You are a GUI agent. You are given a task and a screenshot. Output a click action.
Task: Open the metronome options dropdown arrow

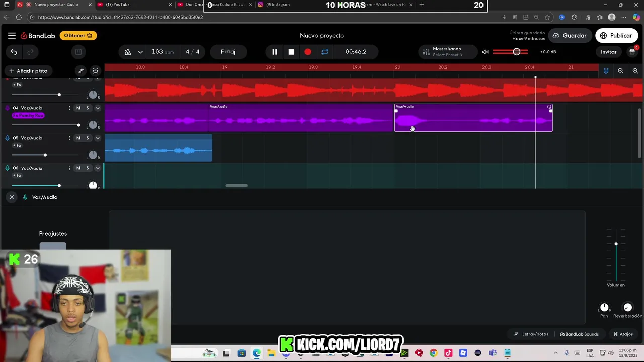(x=140, y=52)
